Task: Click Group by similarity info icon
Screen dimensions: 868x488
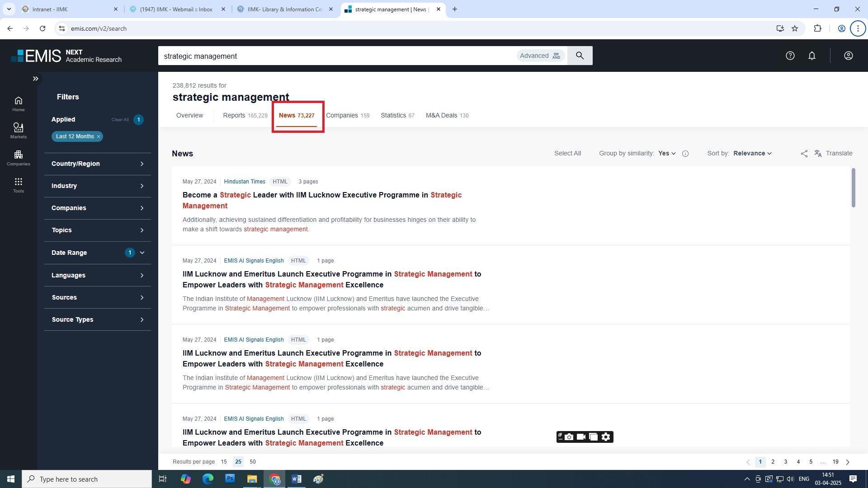Action: click(685, 154)
